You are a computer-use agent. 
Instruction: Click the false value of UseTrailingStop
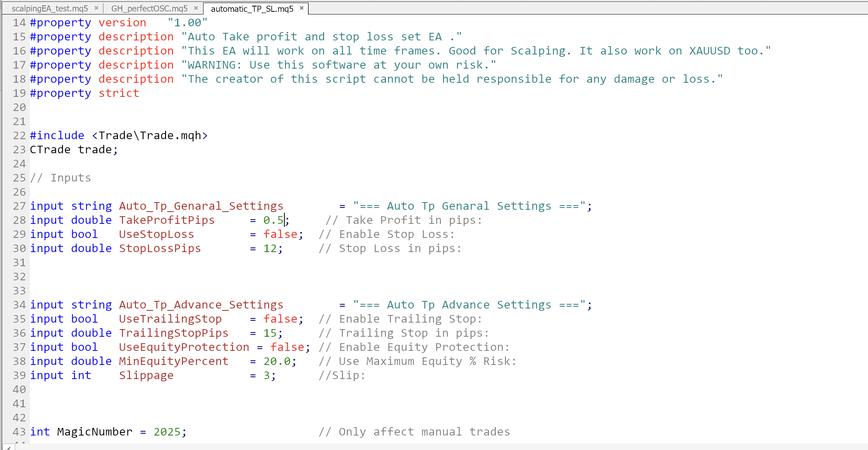click(x=280, y=319)
